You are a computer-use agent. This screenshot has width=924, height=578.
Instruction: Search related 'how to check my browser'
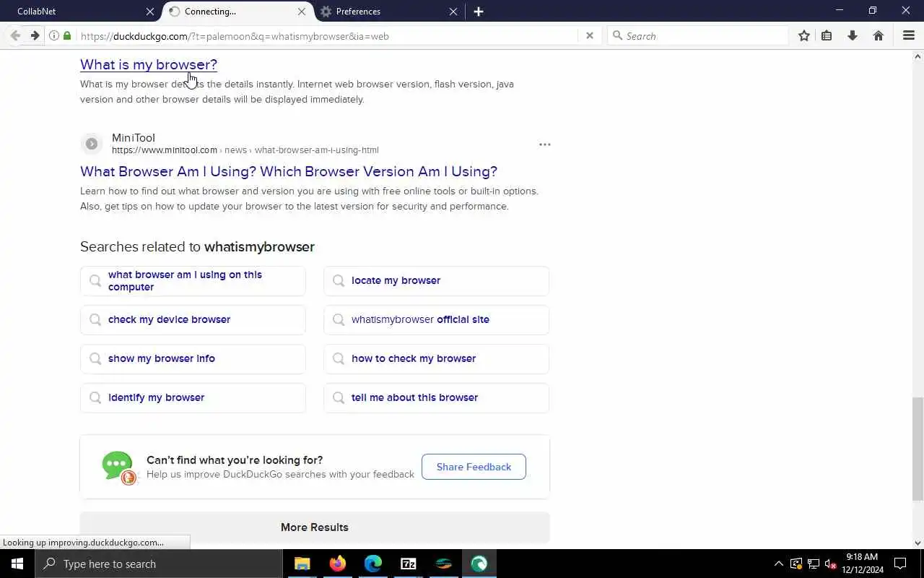436,358
